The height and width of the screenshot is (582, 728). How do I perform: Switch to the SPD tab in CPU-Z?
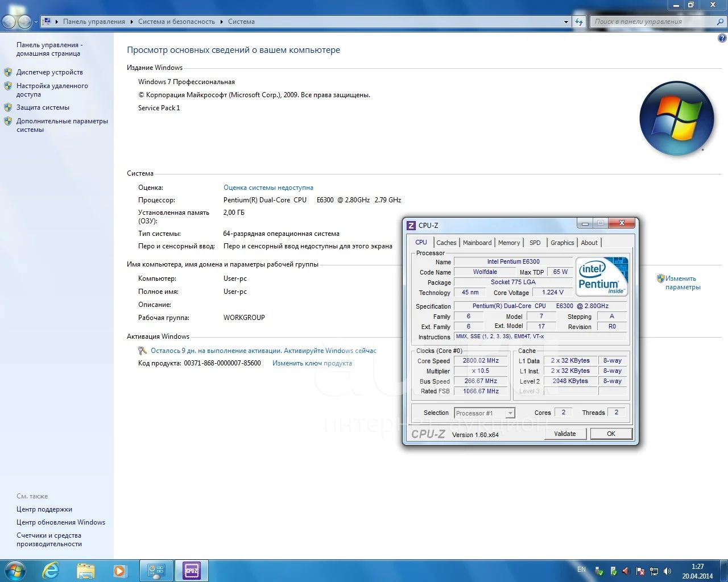tap(535, 243)
